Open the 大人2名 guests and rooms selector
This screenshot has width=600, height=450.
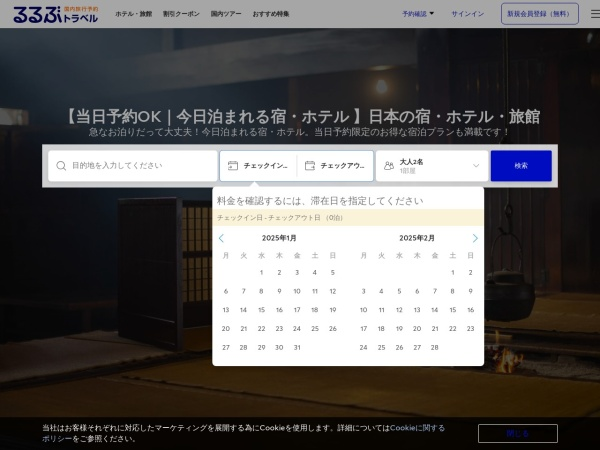point(432,166)
